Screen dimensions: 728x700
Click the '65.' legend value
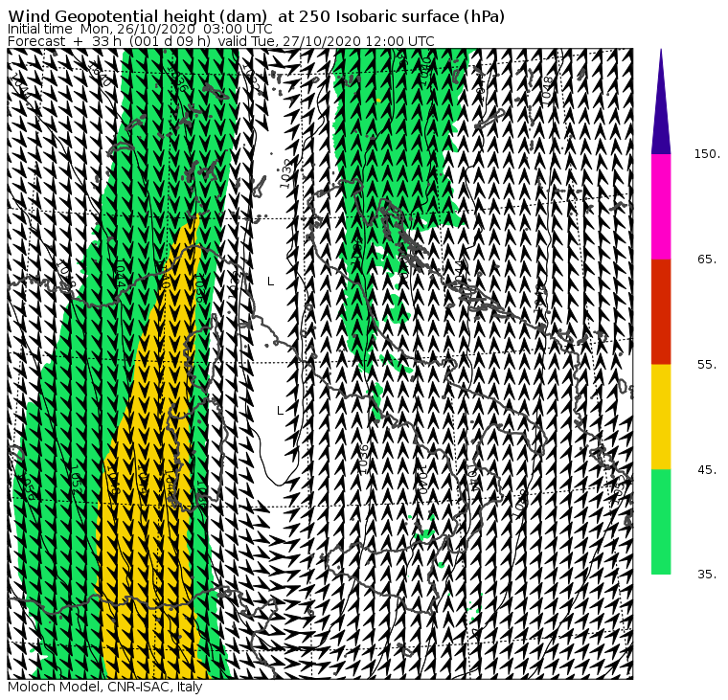tap(707, 260)
